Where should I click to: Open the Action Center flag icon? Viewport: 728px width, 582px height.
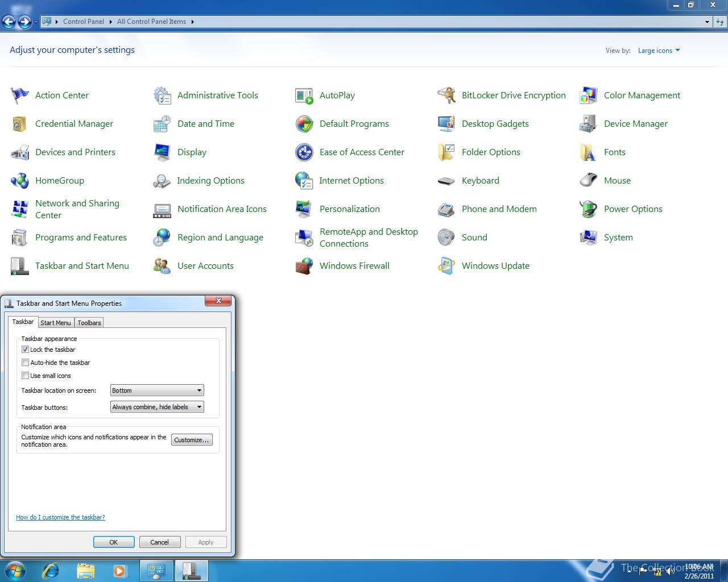pos(20,95)
